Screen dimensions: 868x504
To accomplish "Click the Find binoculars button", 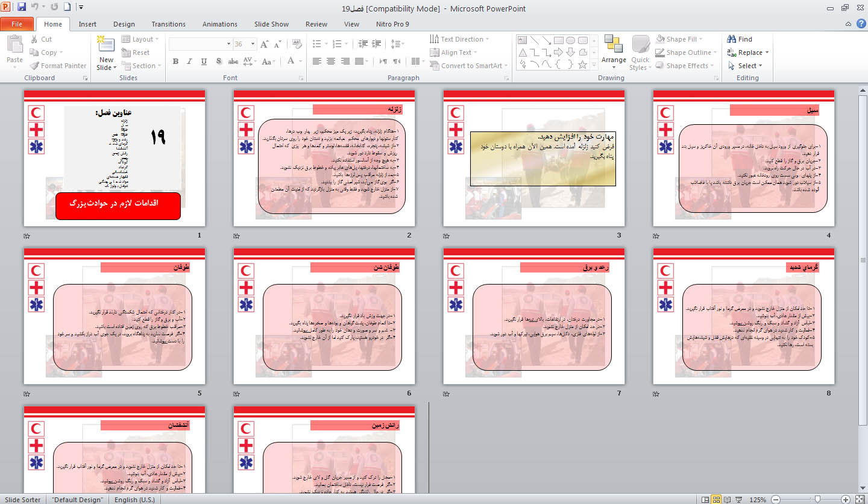I will click(740, 39).
